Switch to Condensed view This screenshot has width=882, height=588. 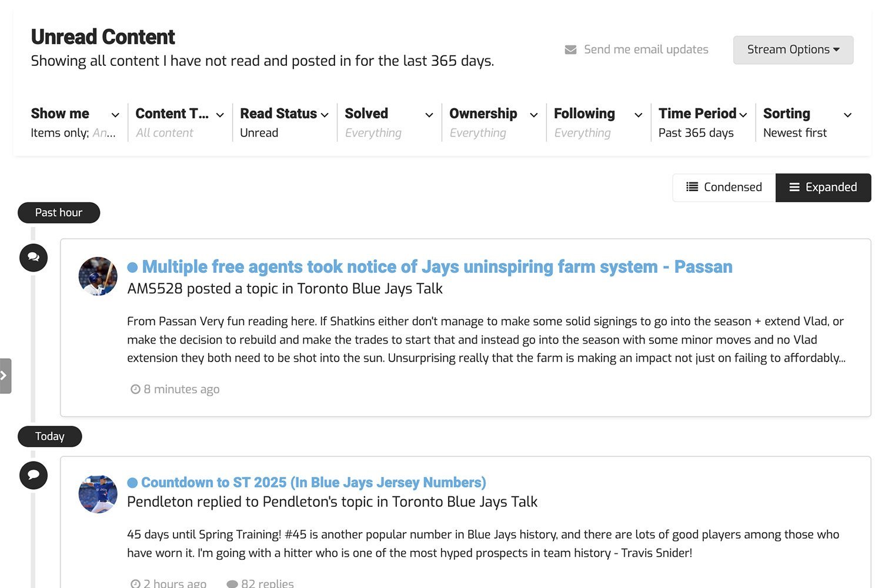click(724, 188)
